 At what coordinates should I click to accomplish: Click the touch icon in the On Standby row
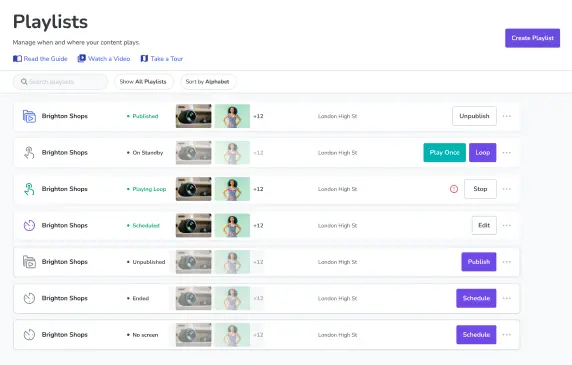29,153
